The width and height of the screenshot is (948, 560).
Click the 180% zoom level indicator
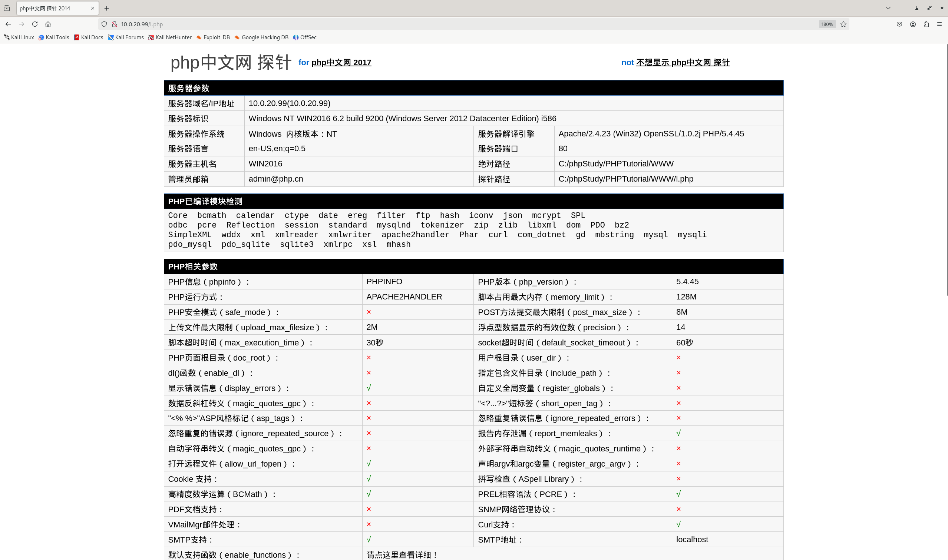coord(827,24)
